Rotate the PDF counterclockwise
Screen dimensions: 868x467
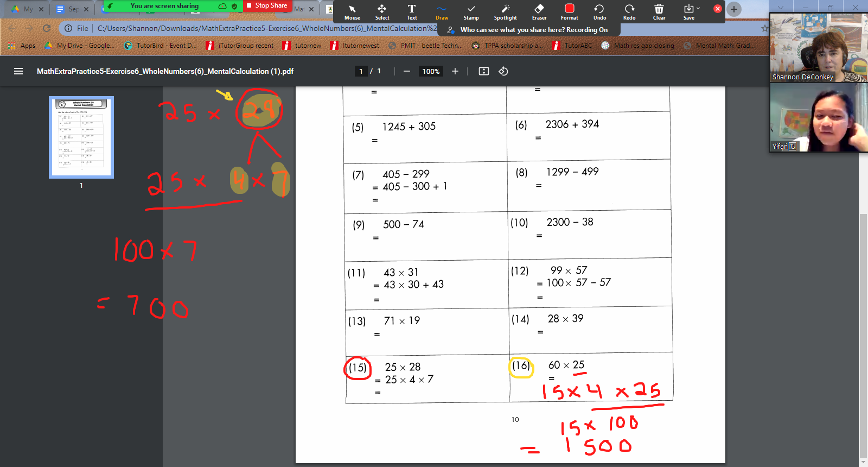click(x=503, y=71)
